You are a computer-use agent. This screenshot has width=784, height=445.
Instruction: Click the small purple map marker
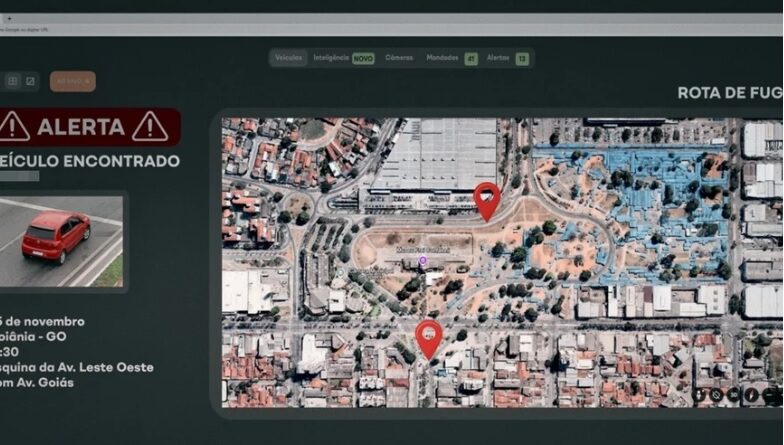coord(422,260)
